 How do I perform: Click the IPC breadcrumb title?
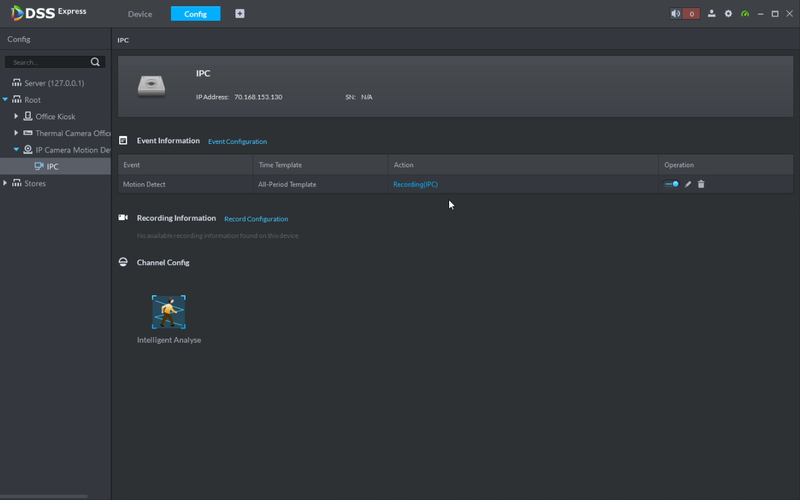coord(123,40)
